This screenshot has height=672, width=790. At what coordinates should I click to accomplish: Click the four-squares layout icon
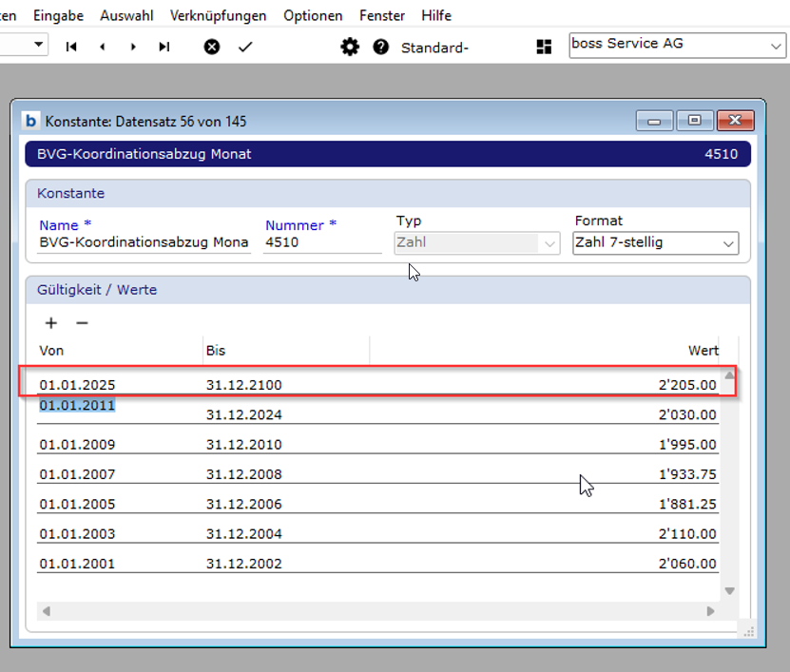coord(545,47)
